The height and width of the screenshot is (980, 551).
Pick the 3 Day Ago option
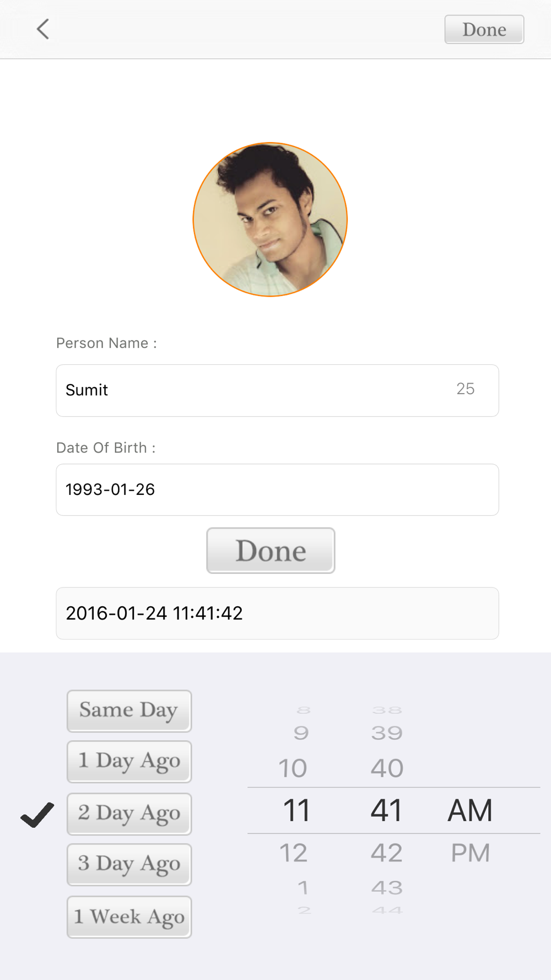[129, 864]
